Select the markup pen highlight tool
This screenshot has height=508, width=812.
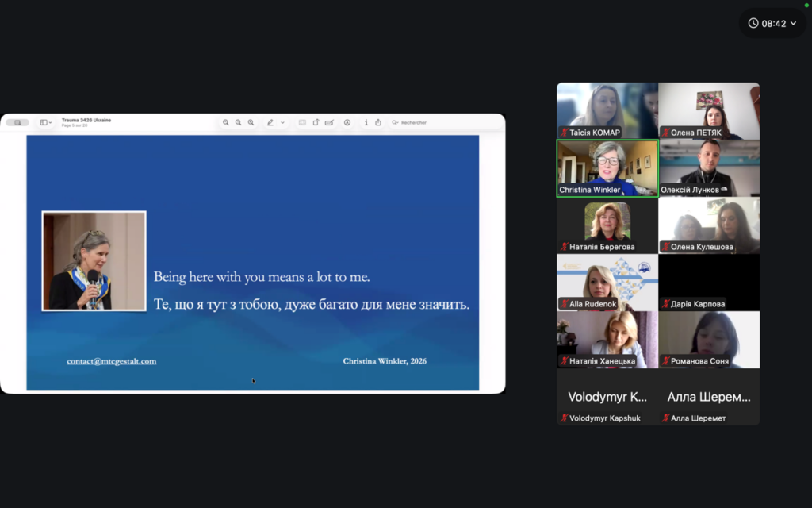(270, 123)
